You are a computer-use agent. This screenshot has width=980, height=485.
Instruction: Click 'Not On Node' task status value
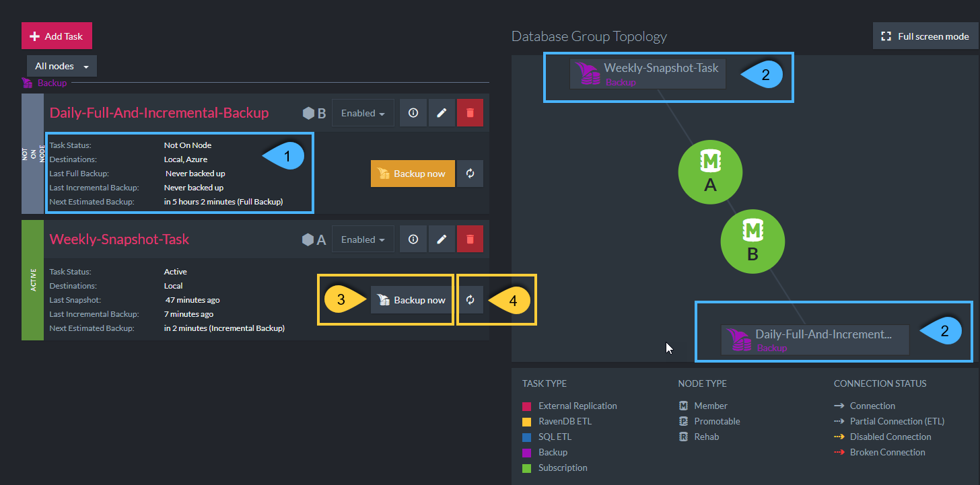[x=188, y=145]
